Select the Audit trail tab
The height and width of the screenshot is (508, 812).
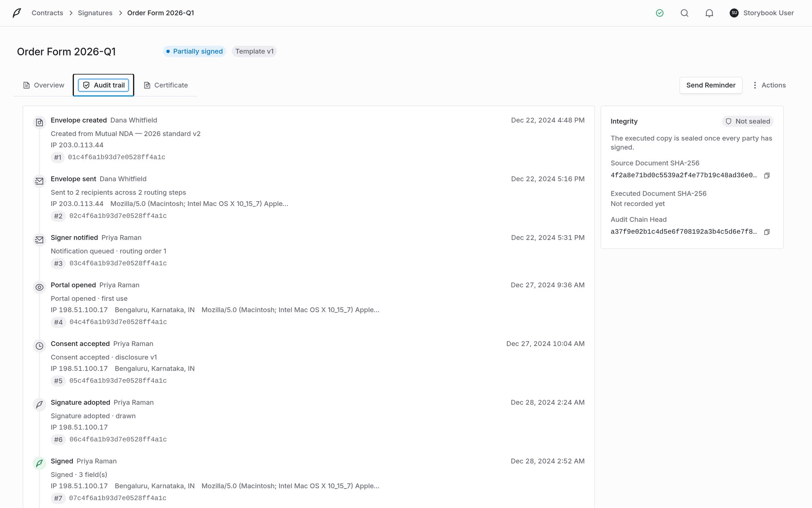[x=103, y=85]
